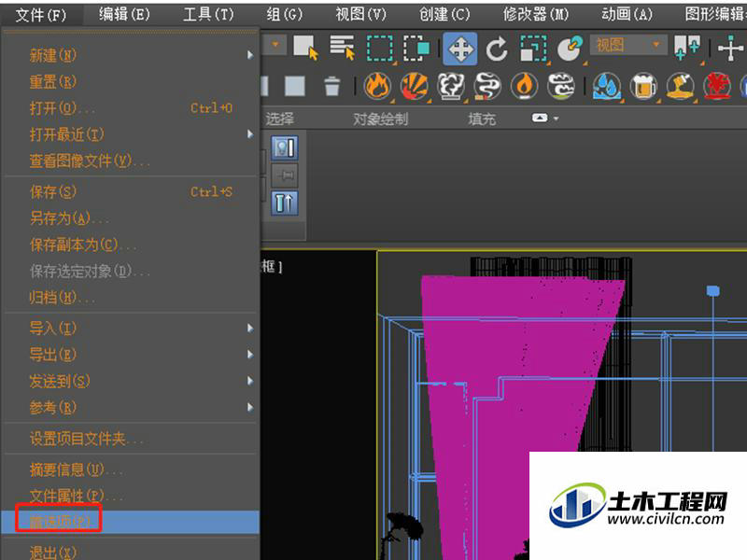
Task: Click the orange fire preset icon
Action: coord(377,87)
